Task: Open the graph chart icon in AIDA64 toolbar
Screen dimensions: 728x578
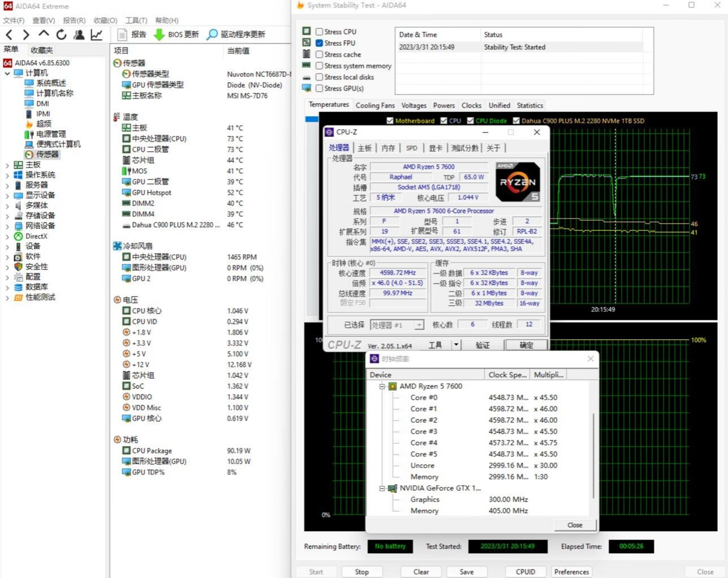Action: click(97, 35)
